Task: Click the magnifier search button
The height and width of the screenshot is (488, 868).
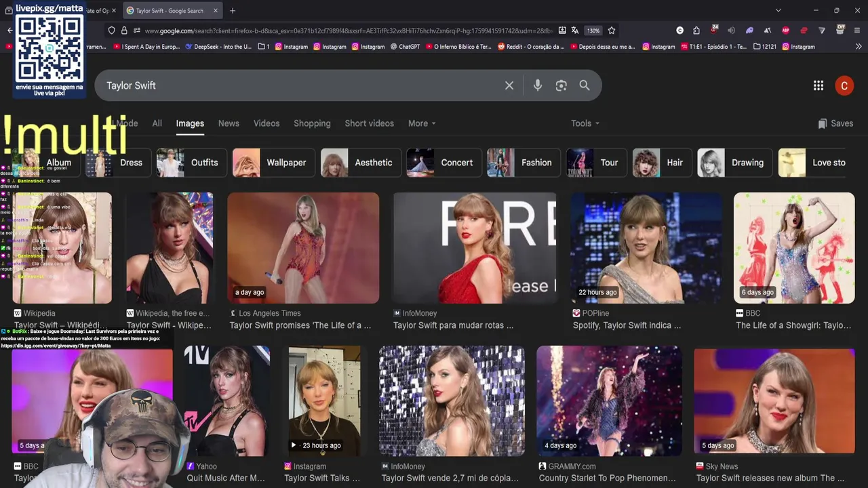Action: pyautogui.click(x=585, y=85)
